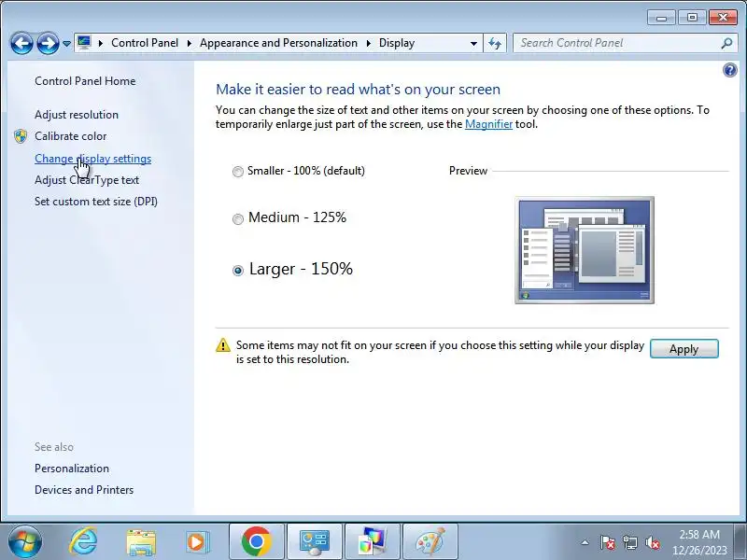Image resolution: width=747 pixels, height=560 pixels.
Task: Click the magnifying glass search icon
Action: pos(726,43)
